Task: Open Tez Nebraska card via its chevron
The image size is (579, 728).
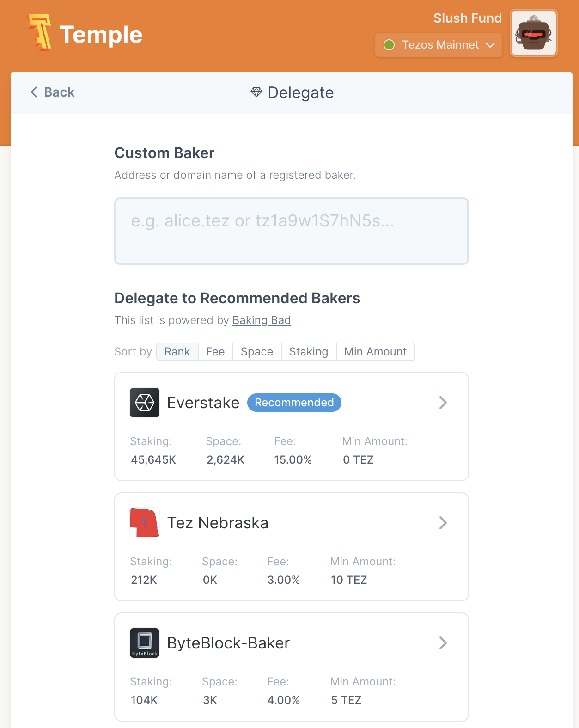Action: (x=443, y=523)
